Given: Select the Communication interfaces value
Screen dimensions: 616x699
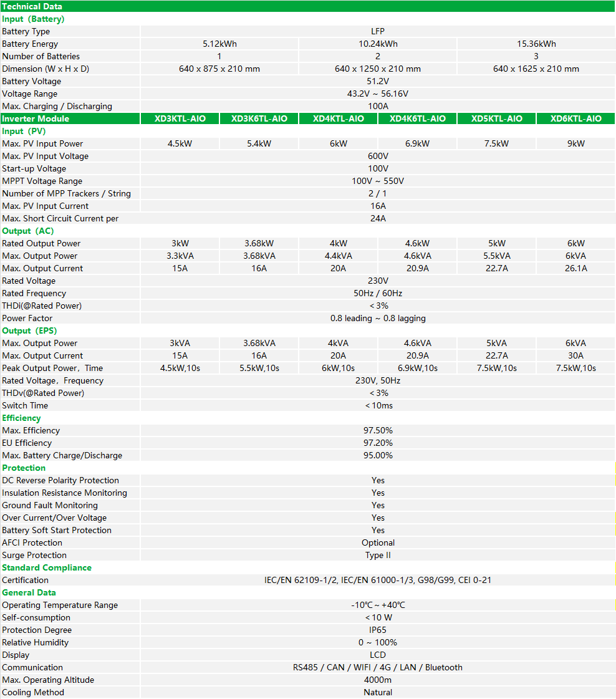Looking at the screenshot, I should [378, 667].
